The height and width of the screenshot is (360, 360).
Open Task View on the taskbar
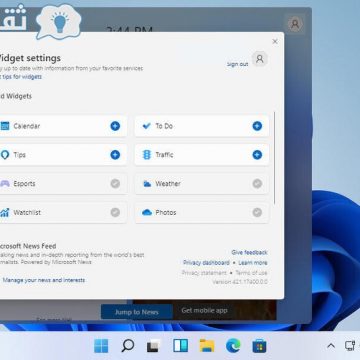click(x=154, y=346)
